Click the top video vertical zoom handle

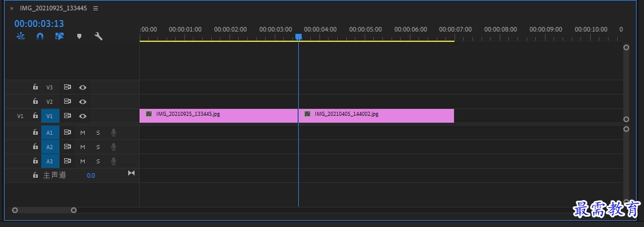click(x=626, y=47)
